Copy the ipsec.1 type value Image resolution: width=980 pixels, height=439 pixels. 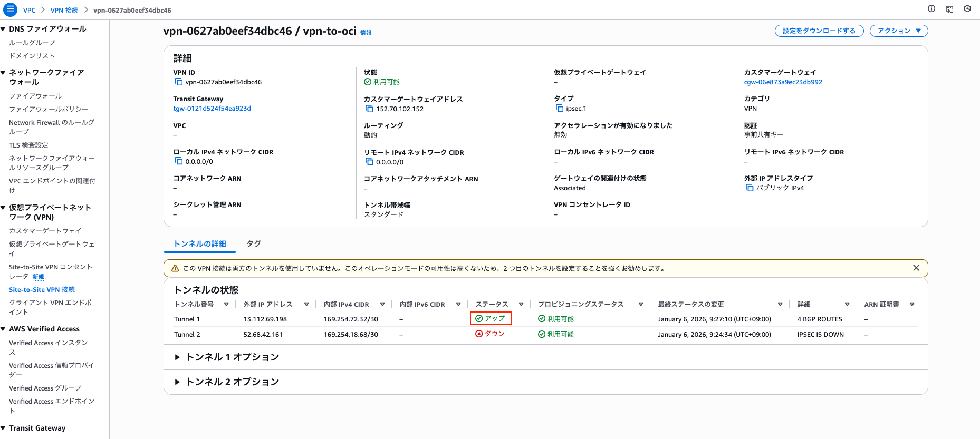point(559,108)
